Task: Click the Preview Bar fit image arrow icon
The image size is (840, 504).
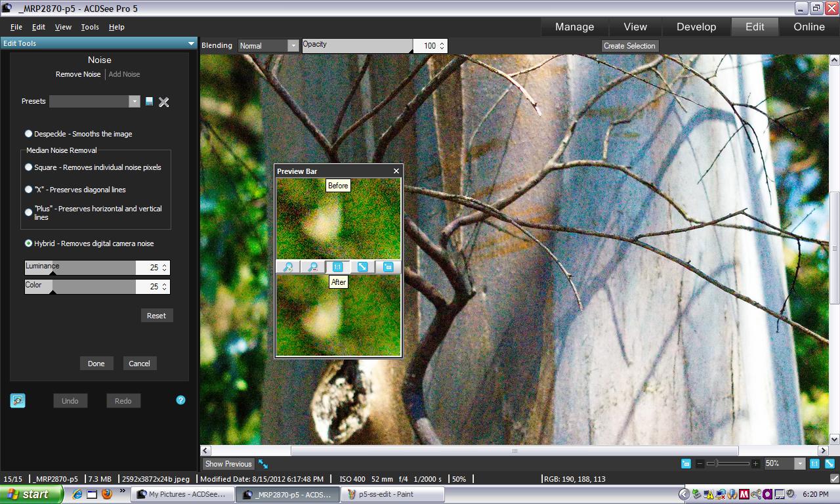Action: (362, 267)
